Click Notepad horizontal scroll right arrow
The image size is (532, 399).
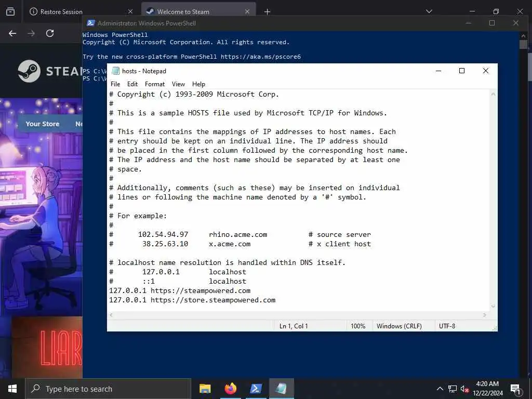click(x=485, y=315)
